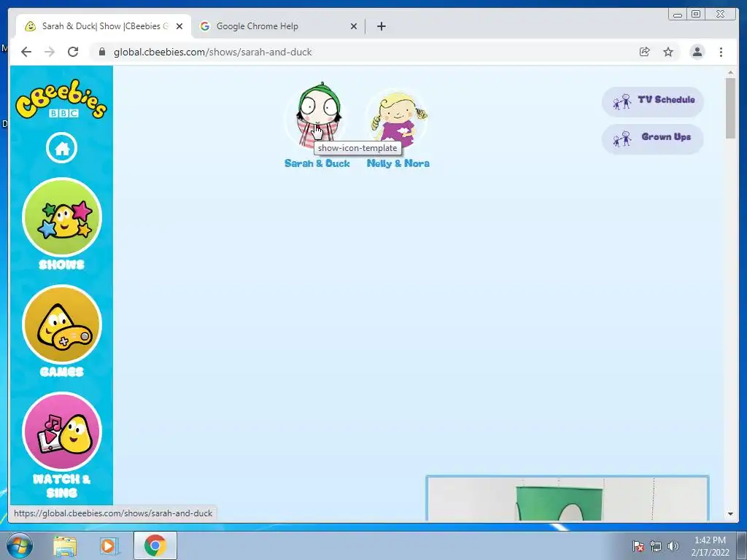747x560 pixels.
Task: Click the scrollbar down arrow
Action: coord(730,514)
